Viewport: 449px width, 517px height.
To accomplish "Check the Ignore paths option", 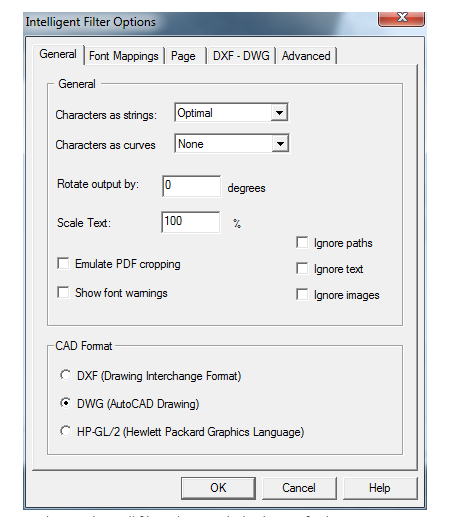I will pyautogui.click(x=302, y=243).
